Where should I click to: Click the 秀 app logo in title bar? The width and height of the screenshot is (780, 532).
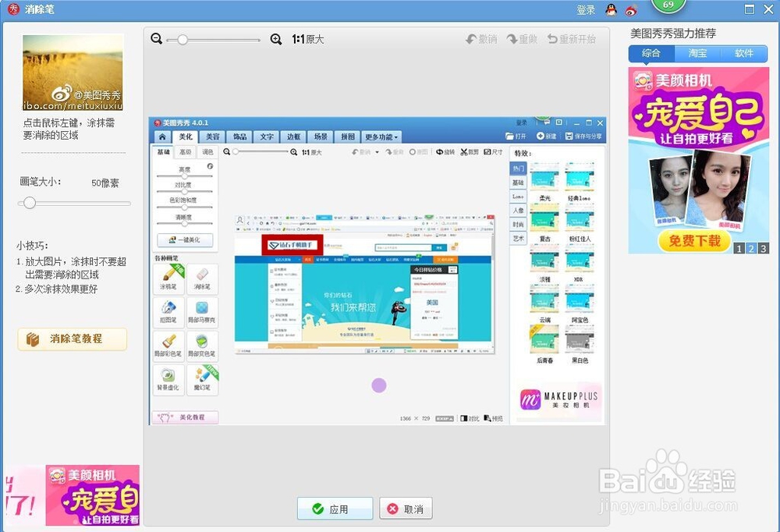13,9
